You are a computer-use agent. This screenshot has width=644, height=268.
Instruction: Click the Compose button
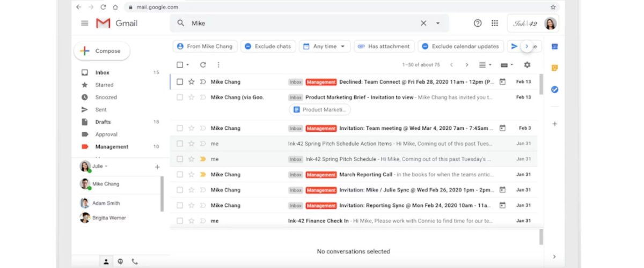(102, 51)
